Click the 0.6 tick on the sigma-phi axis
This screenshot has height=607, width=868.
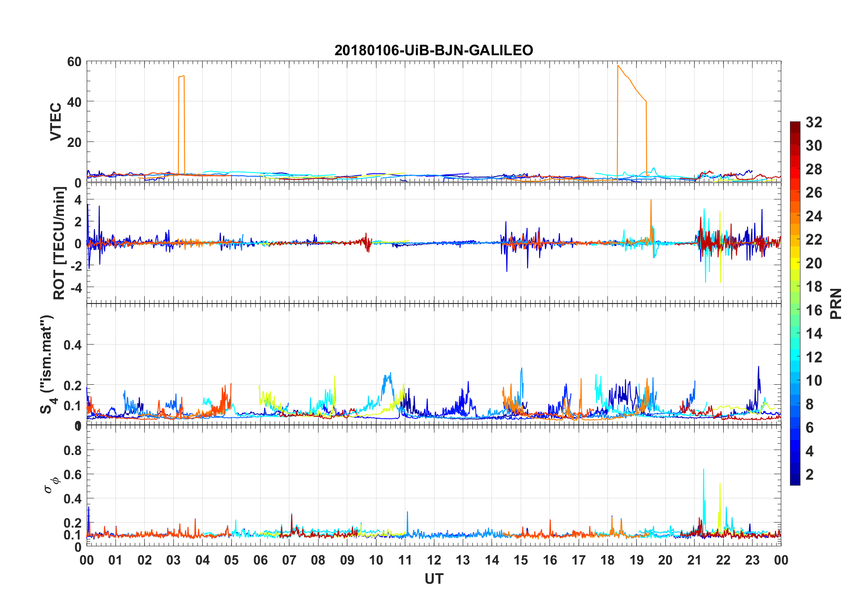[73, 475]
